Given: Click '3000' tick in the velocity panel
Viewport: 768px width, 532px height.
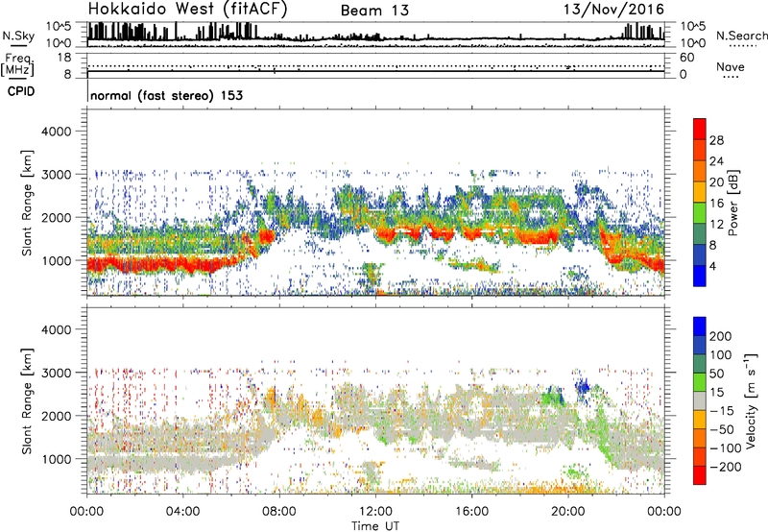Looking at the screenshot, I should 56,373.
